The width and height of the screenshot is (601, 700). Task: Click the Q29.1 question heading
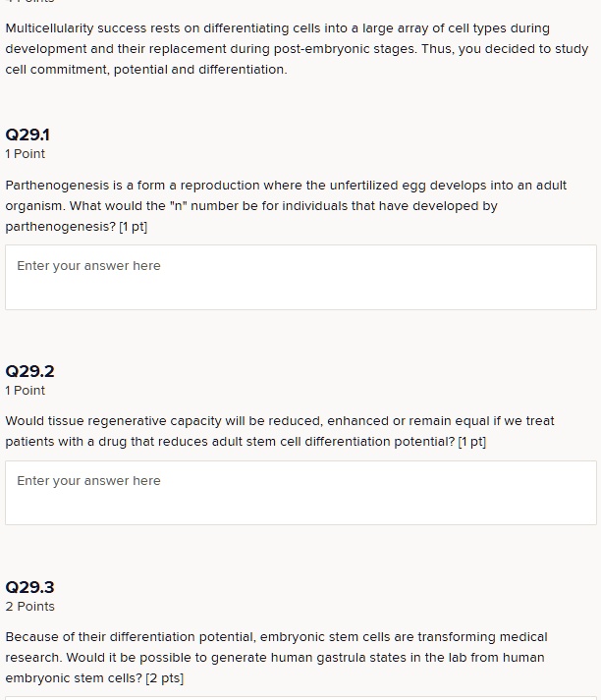[x=29, y=135]
